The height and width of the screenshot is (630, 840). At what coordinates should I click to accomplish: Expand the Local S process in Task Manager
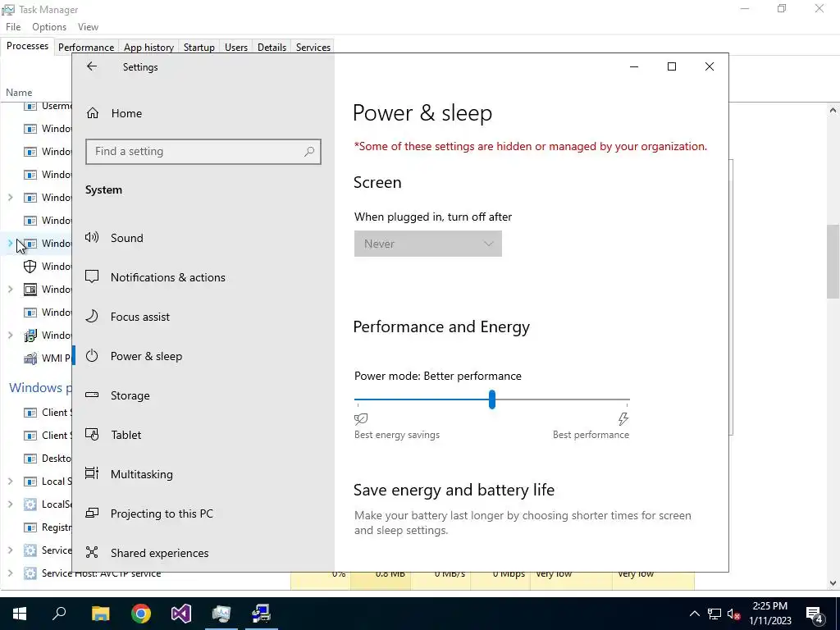[10, 481]
